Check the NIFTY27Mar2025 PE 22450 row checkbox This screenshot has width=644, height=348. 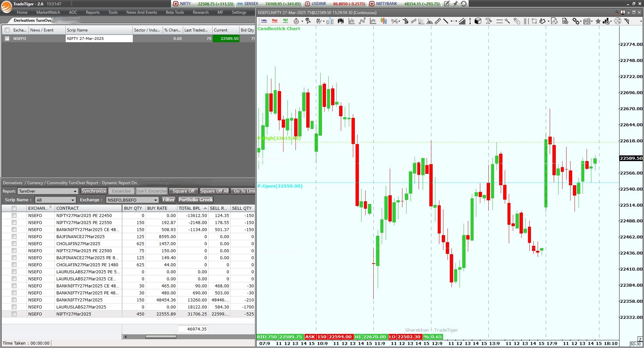(x=14, y=215)
